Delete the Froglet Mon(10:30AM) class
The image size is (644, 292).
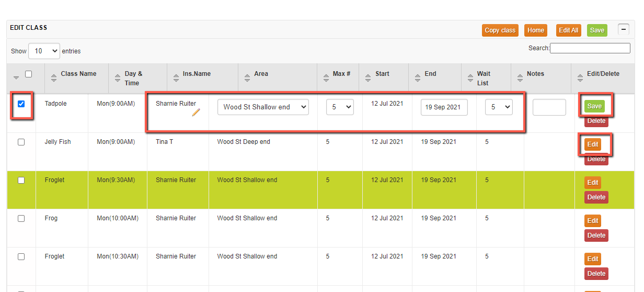tap(596, 274)
